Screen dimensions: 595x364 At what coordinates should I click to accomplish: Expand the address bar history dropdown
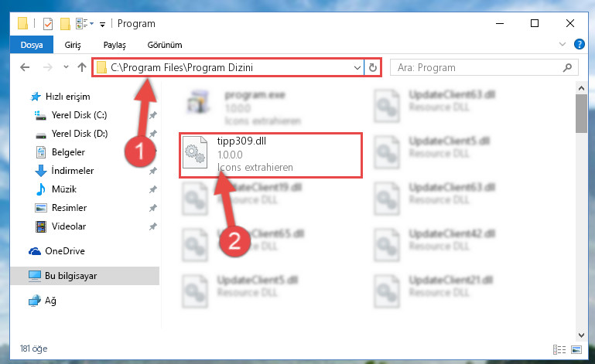tap(357, 67)
